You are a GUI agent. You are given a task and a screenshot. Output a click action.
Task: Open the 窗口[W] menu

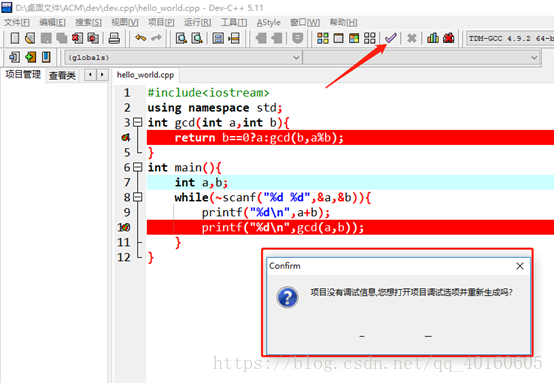305,23
